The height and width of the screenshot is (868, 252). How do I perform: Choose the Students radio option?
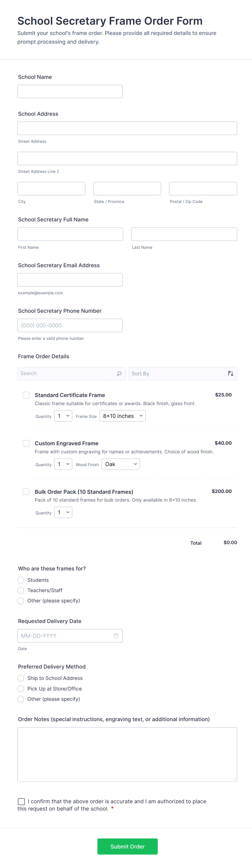[x=21, y=580]
